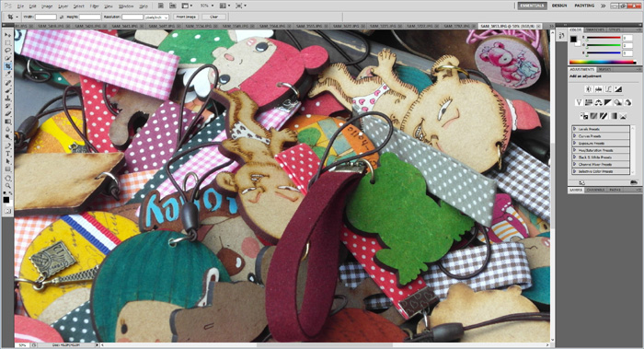Expand Black & White Presets list
This screenshot has height=349, width=644.
point(575,157)
